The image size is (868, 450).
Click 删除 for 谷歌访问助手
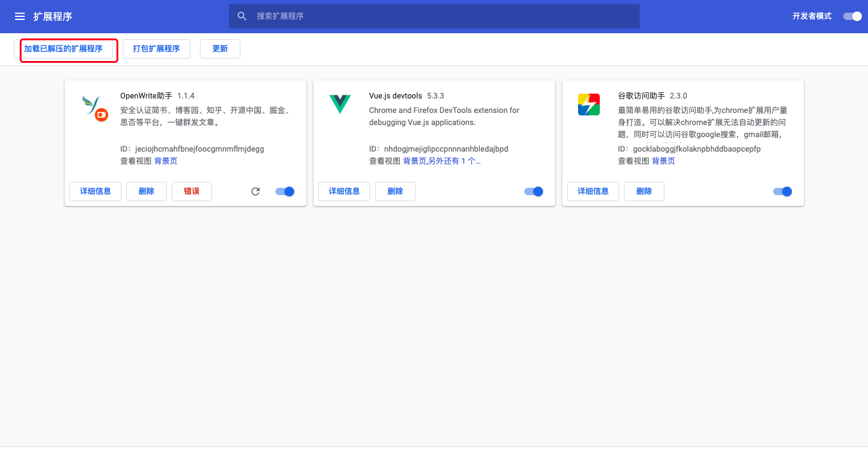[644, 191]
